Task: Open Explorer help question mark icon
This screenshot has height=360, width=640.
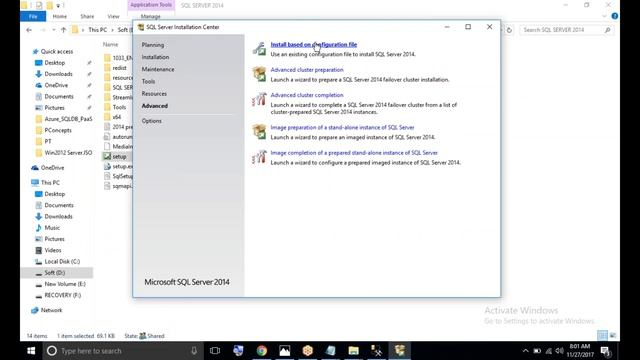Action: 614,16
